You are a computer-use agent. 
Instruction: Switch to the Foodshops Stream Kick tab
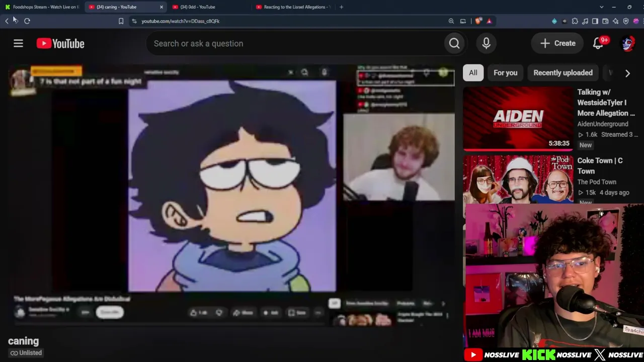click(x=42, y=7)
